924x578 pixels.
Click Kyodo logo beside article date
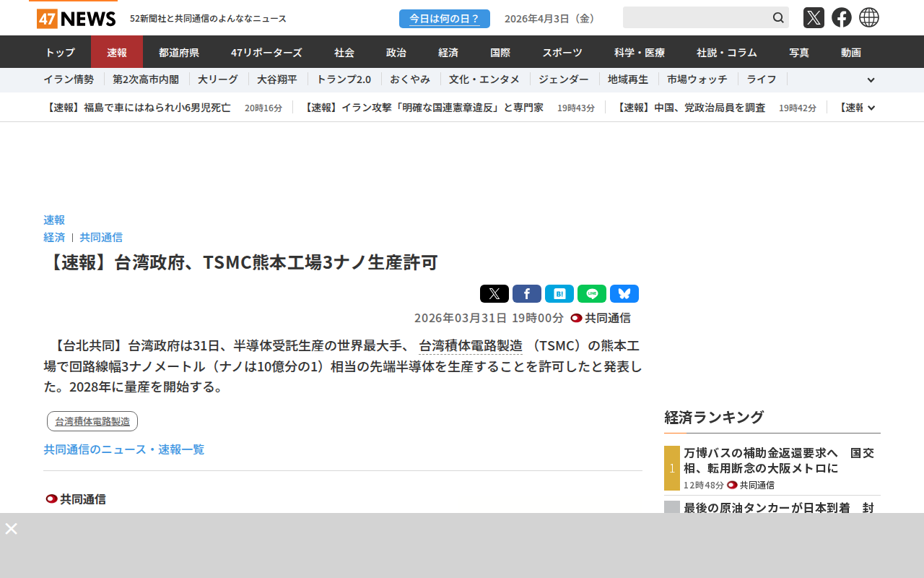pyautogui.click(x=576, y=318)
